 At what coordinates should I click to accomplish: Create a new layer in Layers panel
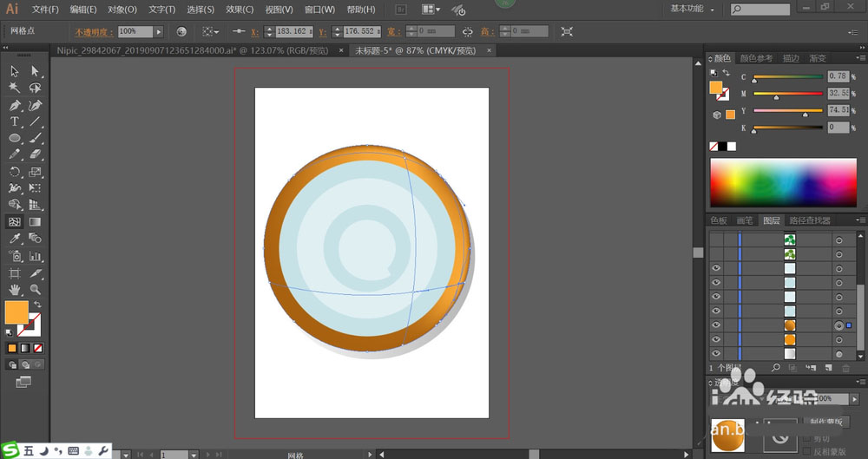(x=829, y=368)
